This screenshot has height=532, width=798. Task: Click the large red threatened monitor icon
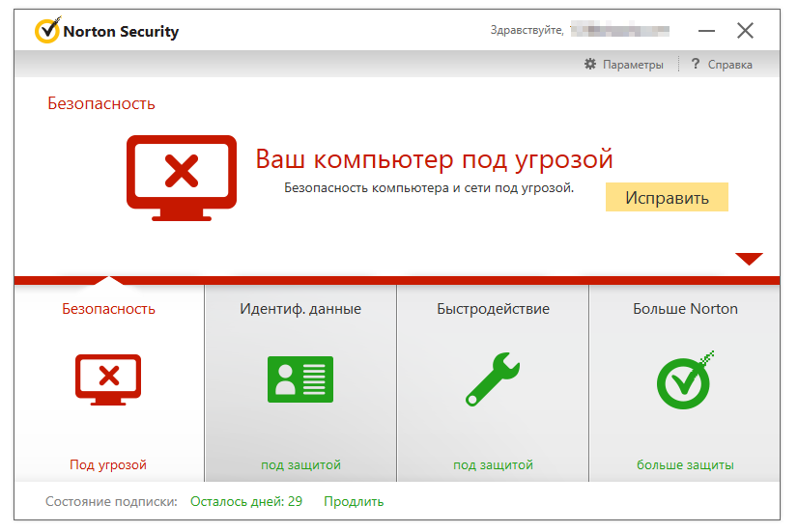click(x=182, y=178)
